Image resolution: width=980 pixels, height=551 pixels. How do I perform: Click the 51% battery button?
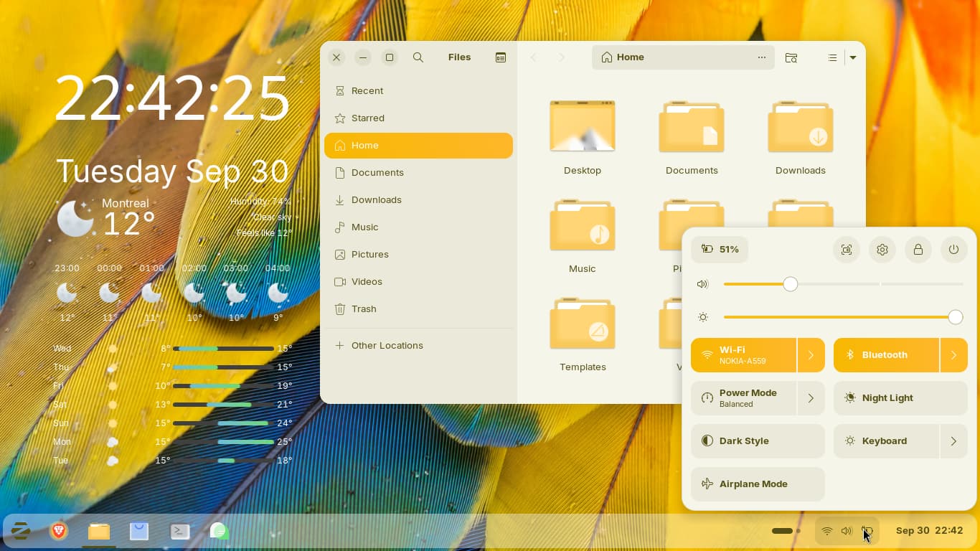coord(720,250)
